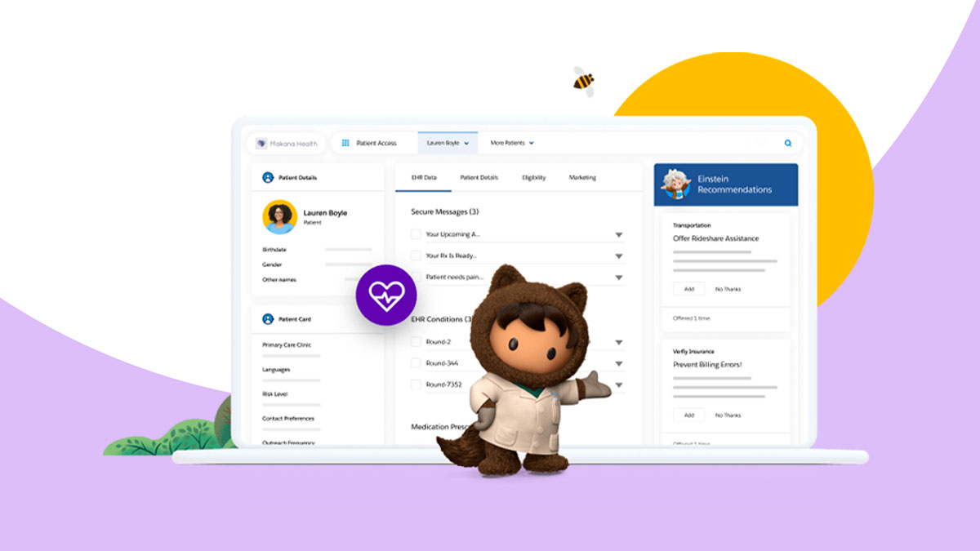The height and width of the screenshot is (551, 980).
Task: Click the Makana Health logo
Action: (x=286, y=143)
